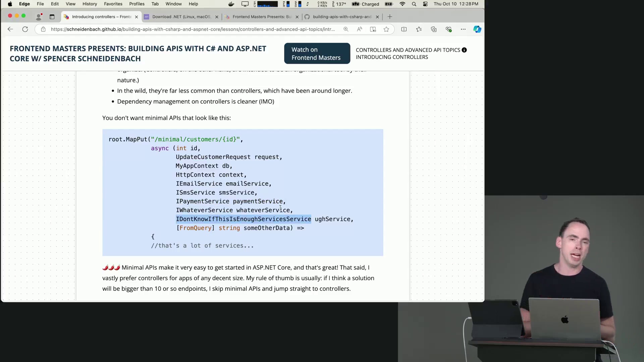Click the address bar URL field
The image size is (644, 362).
tap(193, 29)
